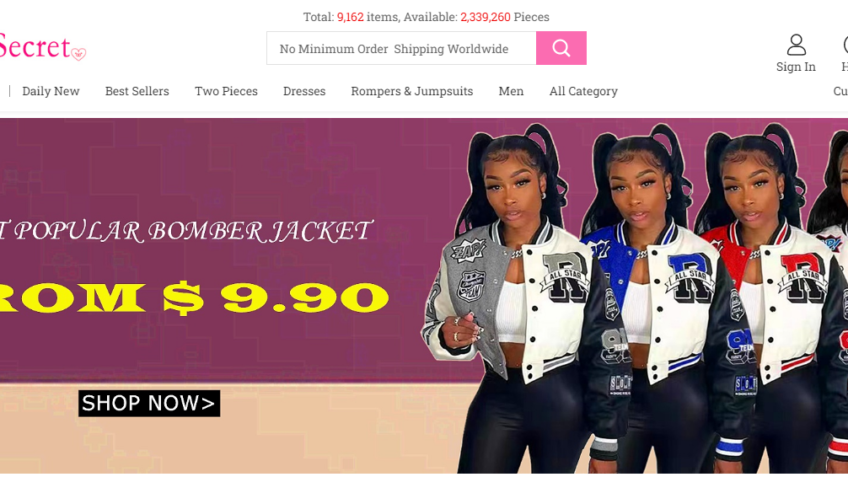The width and height of the screenshot is (848, 477).
Task: Click the SHOP NOW> button
Action: (149, 403)
